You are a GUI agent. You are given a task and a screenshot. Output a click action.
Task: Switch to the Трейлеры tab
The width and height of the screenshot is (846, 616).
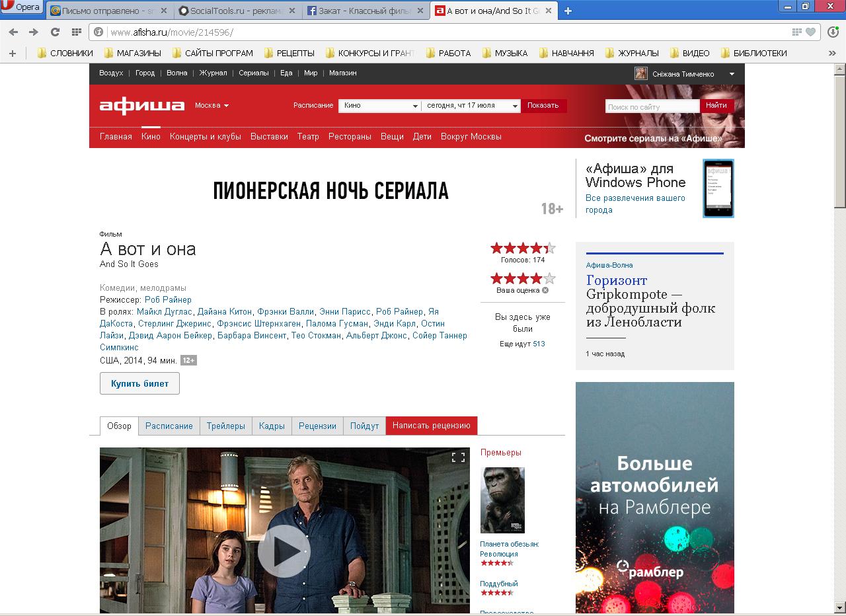pyautogui.click(x=226, y=426)
